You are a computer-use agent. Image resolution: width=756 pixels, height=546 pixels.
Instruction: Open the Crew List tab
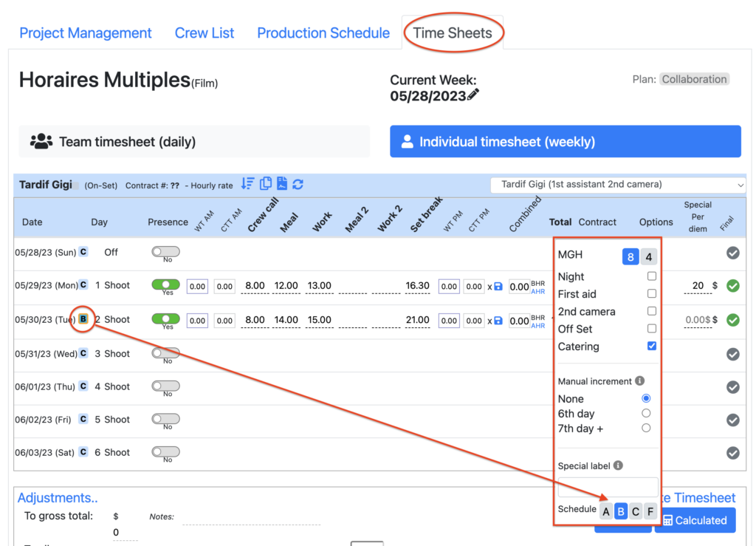205,33
